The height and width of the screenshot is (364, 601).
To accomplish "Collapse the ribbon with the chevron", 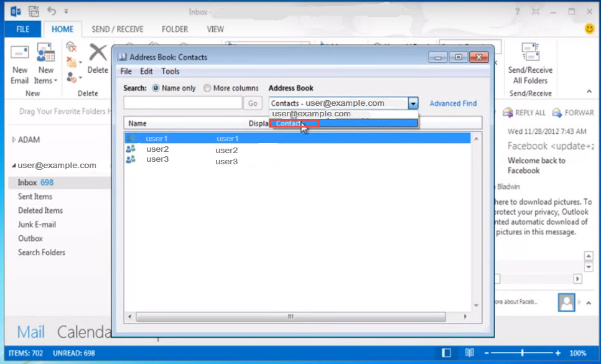I will coord(589,91).
